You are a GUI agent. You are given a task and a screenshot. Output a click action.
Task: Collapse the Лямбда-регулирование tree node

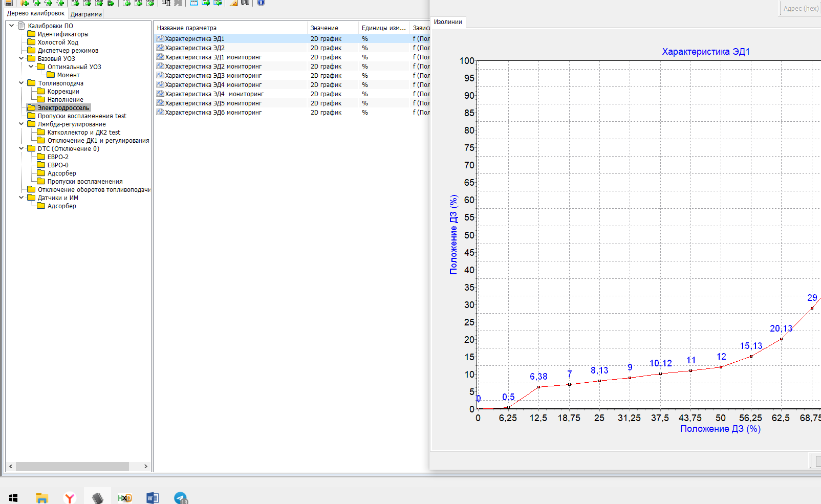(x=21, y=124)
